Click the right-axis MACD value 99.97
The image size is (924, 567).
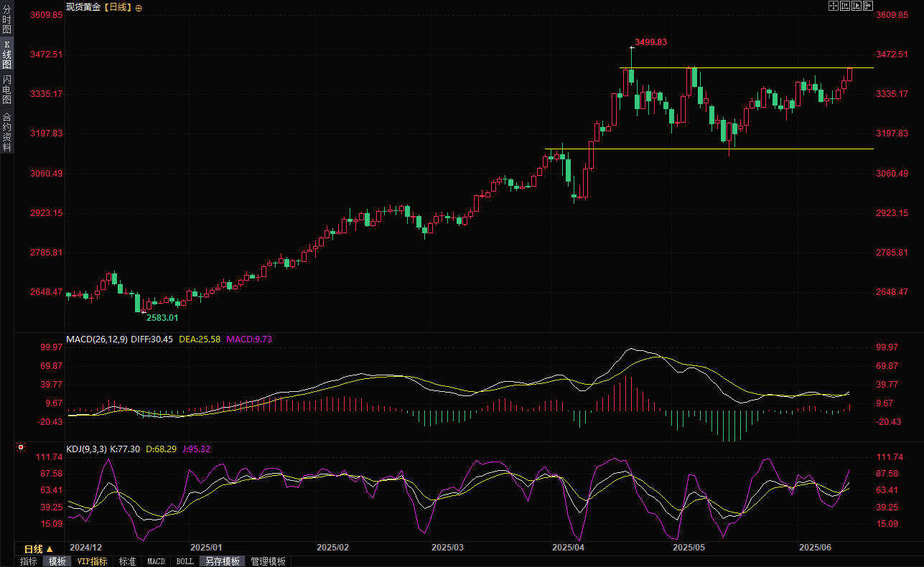[x=888, y=347]
